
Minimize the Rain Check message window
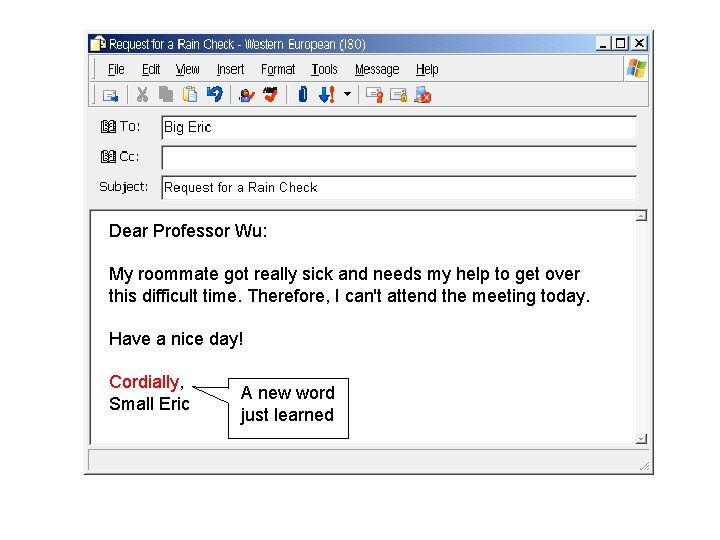[603, 44]
